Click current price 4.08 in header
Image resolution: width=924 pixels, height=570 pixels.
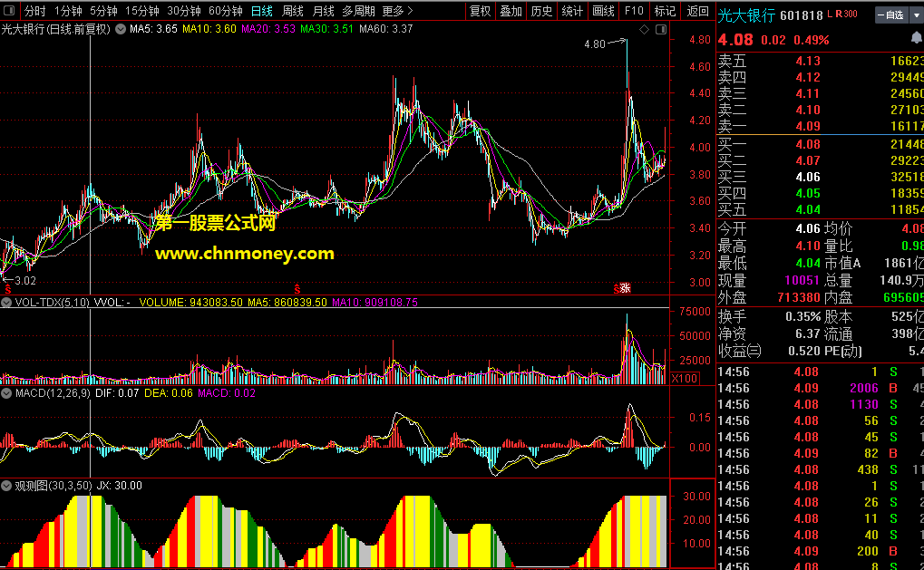click(734, 40)
